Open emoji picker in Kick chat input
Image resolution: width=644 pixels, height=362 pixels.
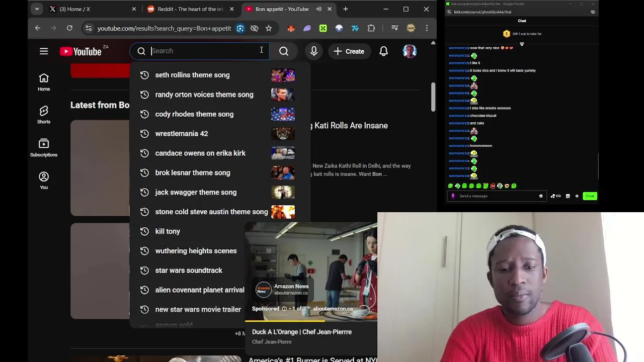pyautogui.click(x=541, y=196)
